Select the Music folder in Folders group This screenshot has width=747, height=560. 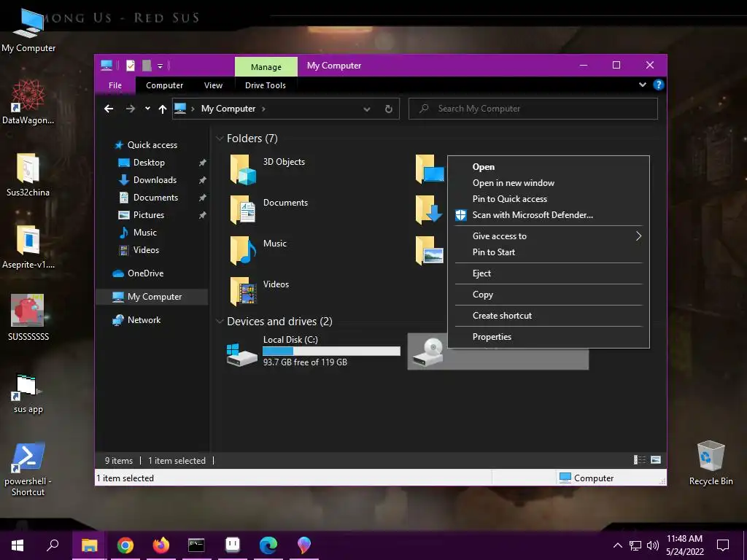click(x=258, y=251)
